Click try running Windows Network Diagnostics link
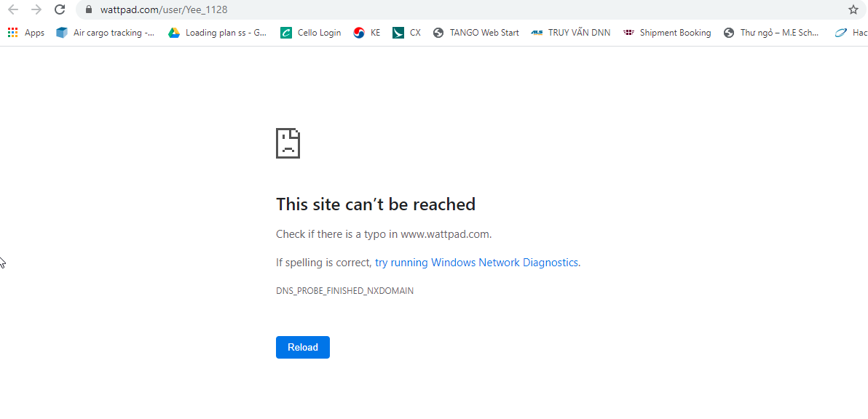The image size is (868, 419). click(477, 263)
